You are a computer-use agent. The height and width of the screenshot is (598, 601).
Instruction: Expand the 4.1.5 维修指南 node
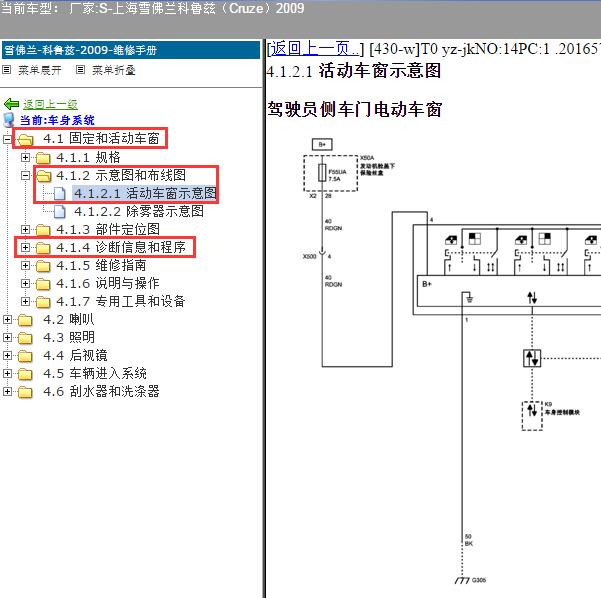[25, 265]
